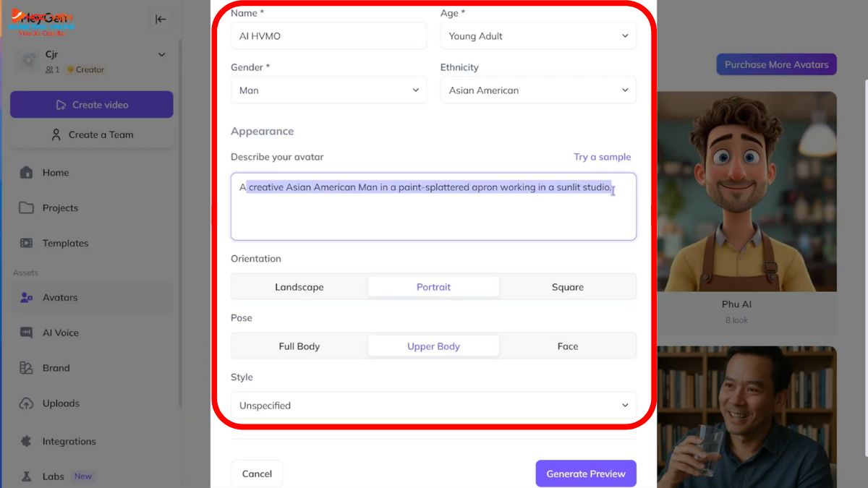This screenshot has width=868, height=488.
Task: Open the Home icon in sidebar
Action: pyautogui.click(x=27, y=172)
